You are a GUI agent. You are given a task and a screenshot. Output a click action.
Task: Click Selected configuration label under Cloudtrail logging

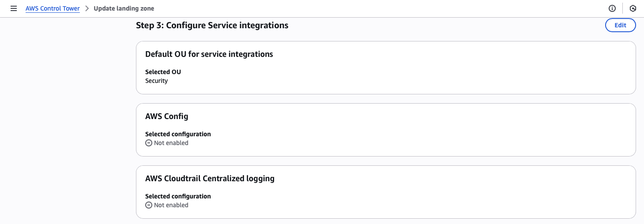178,196
